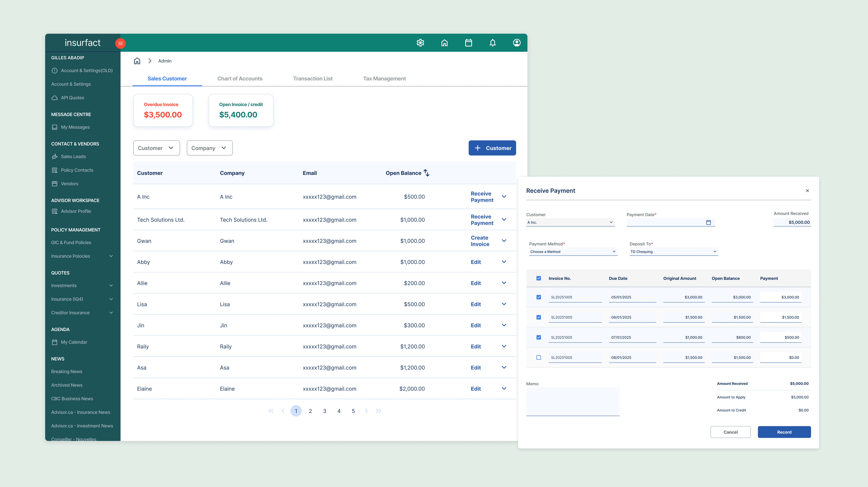Check the 08/01/2025 invoice checkbox
The width and height of the screenshot is (868, 487).
click(539, 358)
